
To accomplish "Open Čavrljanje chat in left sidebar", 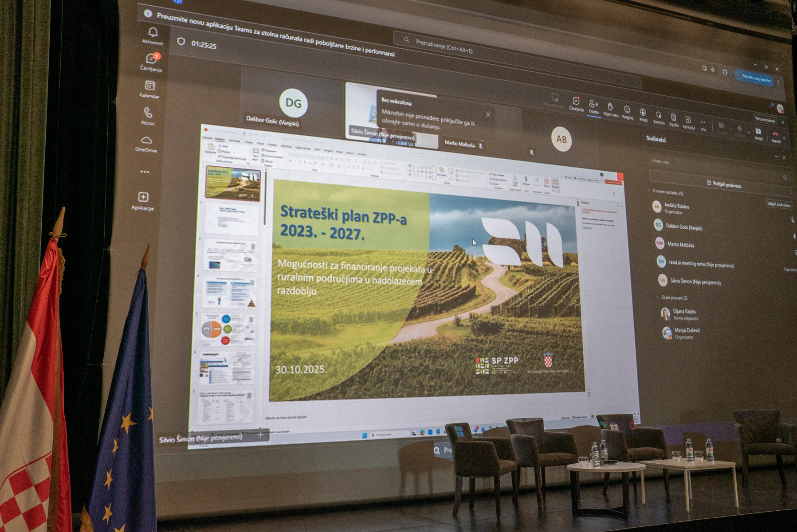I will pyautogui.click(x=151, y=61).
